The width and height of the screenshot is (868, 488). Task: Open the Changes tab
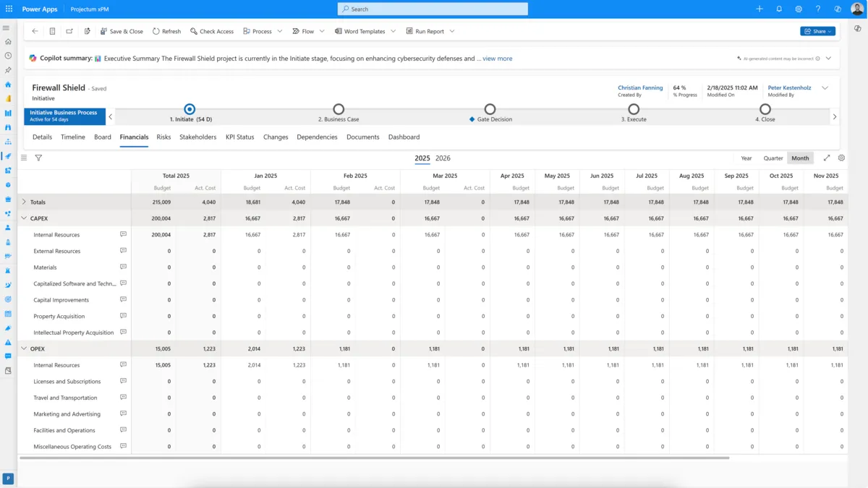pyautogui.click(x=276, y=137)
